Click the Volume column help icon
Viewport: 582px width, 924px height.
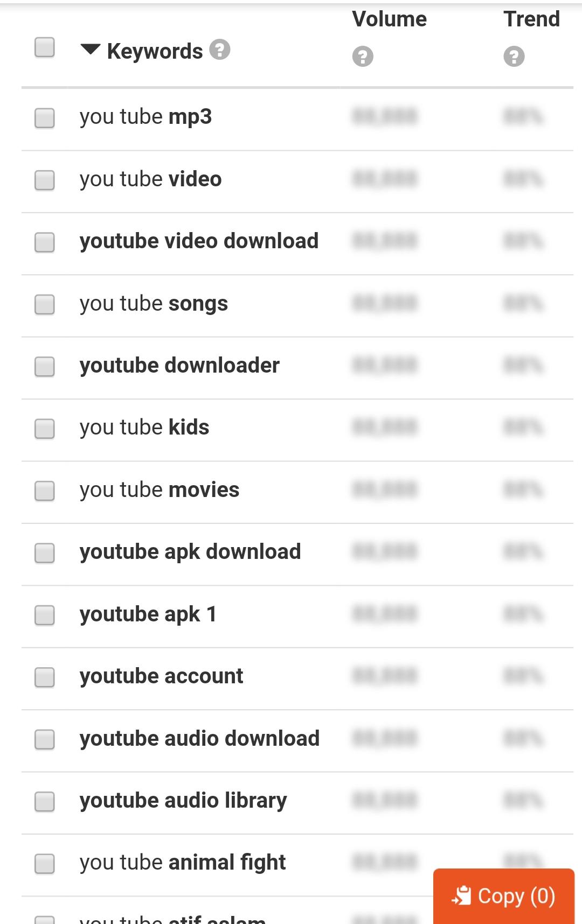[x=363, y=56]
